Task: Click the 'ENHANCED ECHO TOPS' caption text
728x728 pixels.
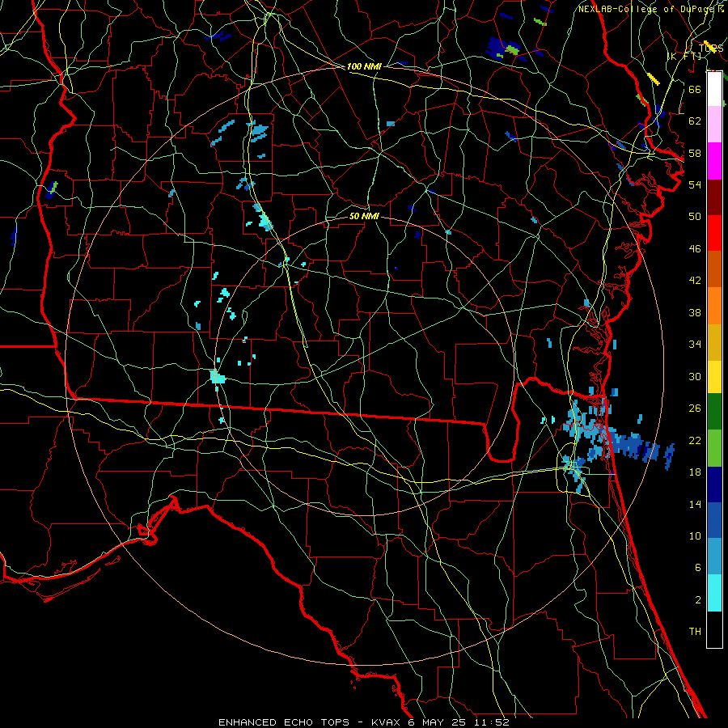Action: pos(284,722)
